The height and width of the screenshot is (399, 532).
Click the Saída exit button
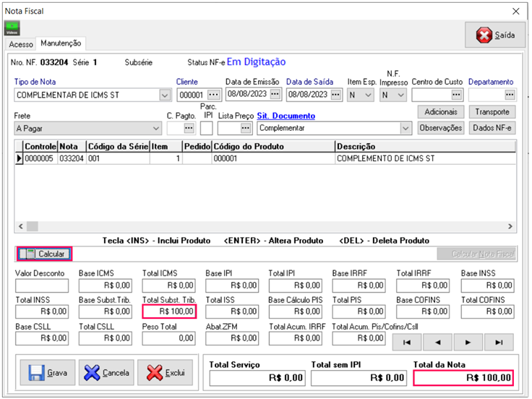point(494,35)
